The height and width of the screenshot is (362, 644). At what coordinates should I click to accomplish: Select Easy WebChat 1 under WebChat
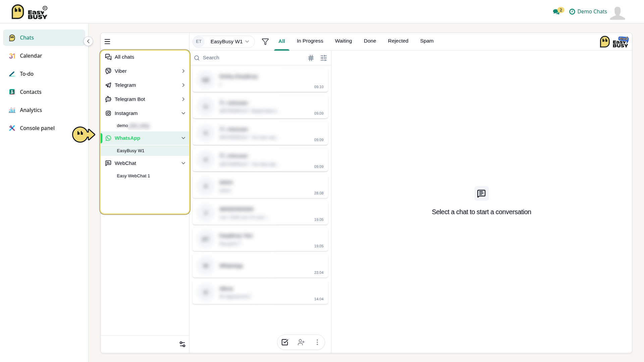[x=145, y=176]
